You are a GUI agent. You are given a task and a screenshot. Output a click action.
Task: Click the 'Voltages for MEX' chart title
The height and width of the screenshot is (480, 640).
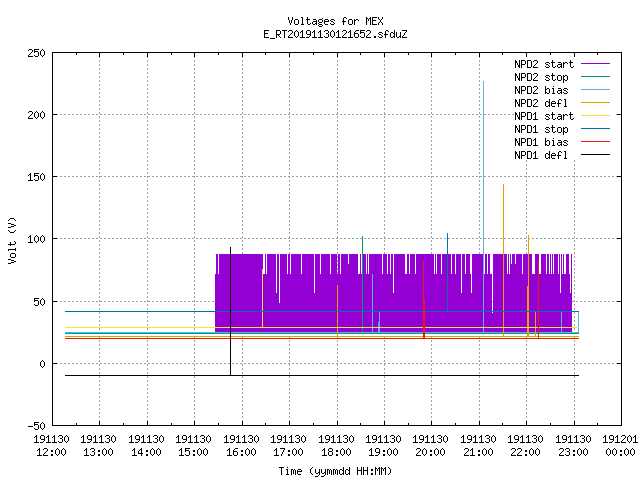335,21
